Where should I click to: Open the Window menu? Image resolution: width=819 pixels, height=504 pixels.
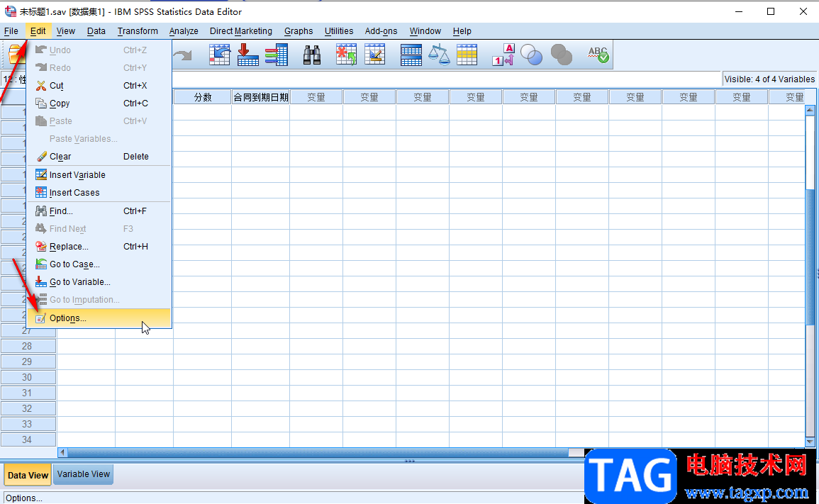(x=425, y=30)
